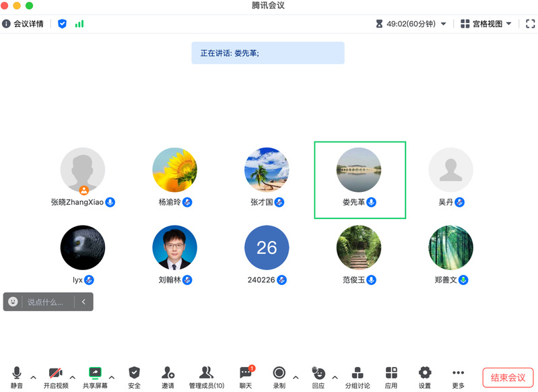The height and width of the screenshot is (392, 538).
Task: Open breakout rooms discussion icon
Action: tap(358, 372)
